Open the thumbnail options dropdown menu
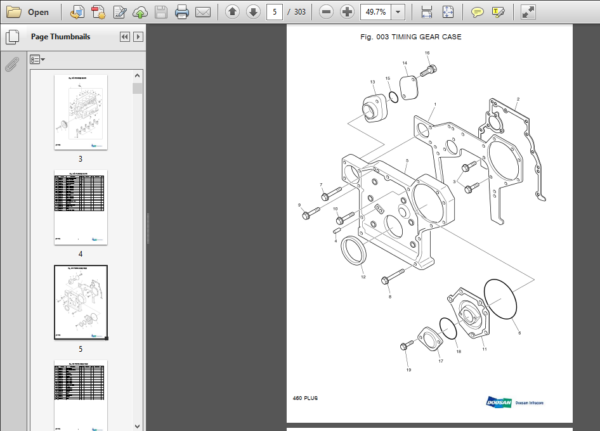 coord(37,59)
